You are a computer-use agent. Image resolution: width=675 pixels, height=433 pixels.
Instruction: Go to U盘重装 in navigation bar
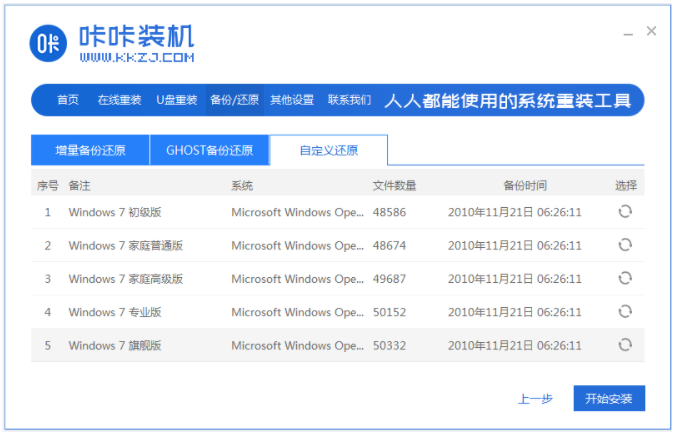pos(177,100)
